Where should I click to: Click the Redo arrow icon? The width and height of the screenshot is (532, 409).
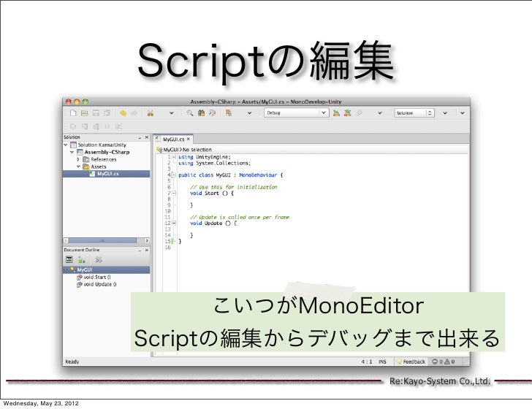134,113
